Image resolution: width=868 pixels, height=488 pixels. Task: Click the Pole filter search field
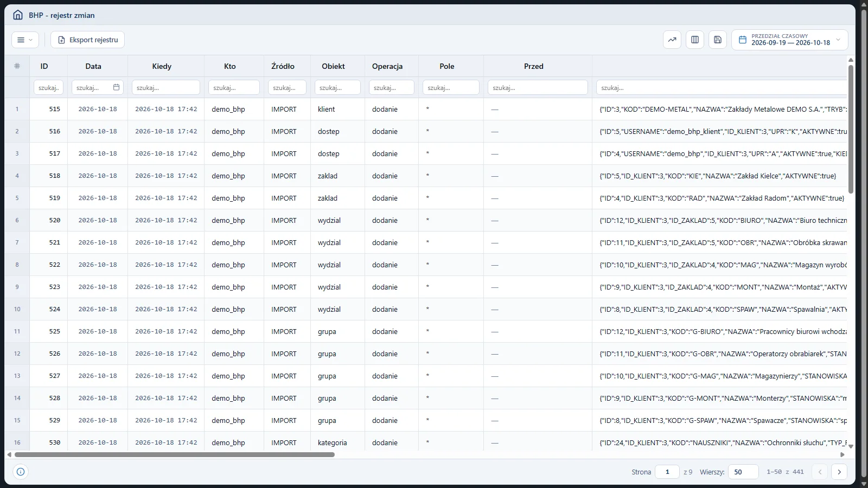click(451, 87)
